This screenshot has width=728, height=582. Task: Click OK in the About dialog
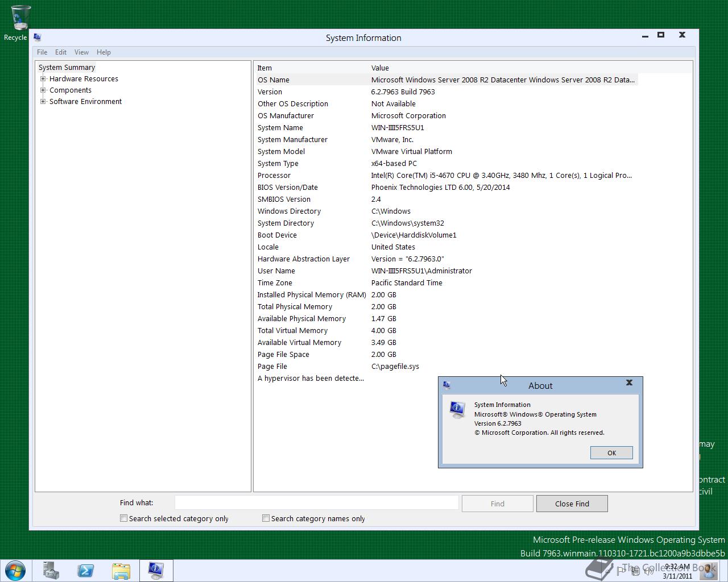611,453
